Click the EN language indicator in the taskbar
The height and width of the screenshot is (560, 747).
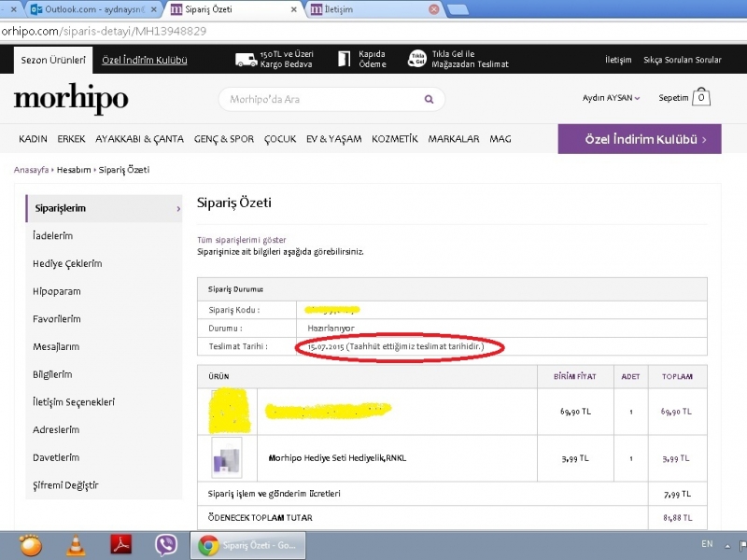click(707, 544)
